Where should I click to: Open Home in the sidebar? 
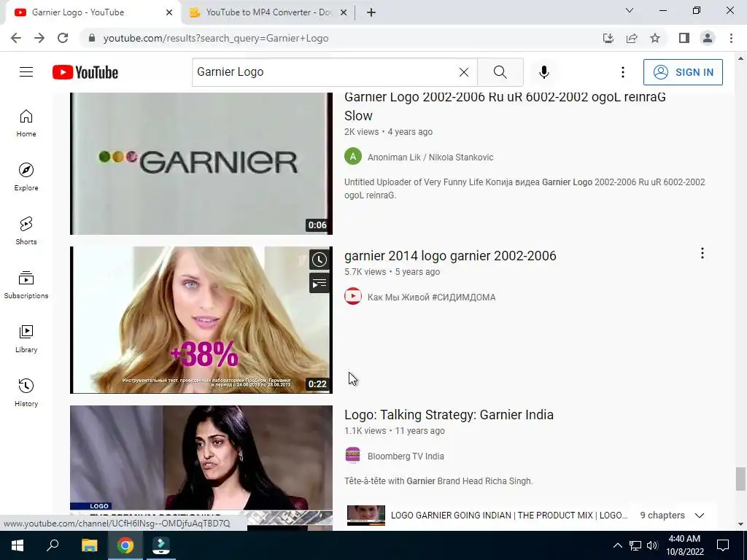pyautogui.click(x=26, y=122)
